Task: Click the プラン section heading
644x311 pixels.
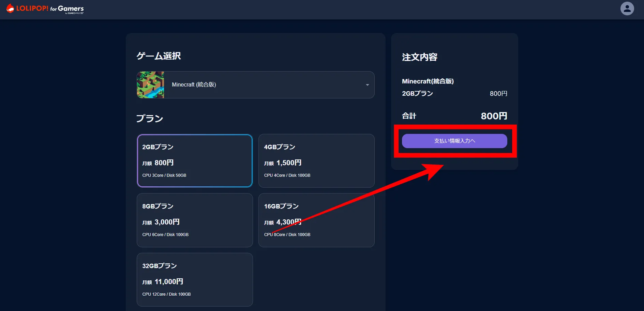Action: [x=150, y=119]
